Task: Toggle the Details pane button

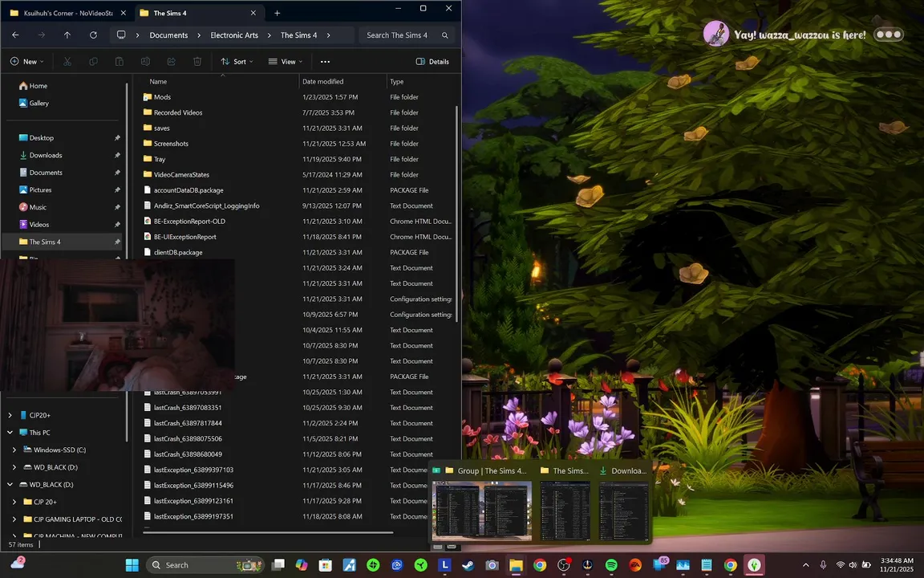Action: point(432,61)
